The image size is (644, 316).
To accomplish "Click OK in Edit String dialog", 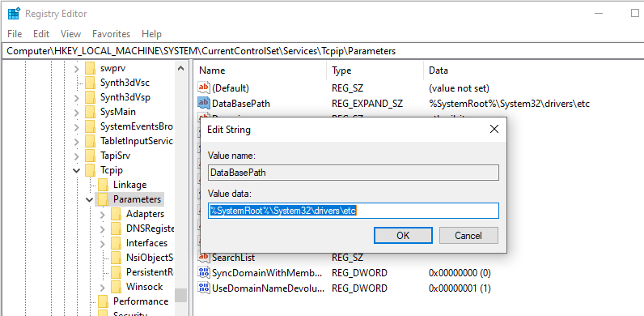I will pos(403,235).
